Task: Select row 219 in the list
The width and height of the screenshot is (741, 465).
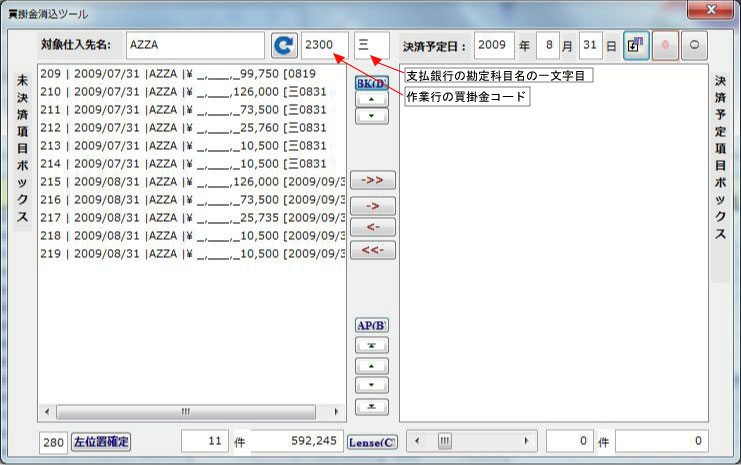Action: pyautogui.click(x=192, y=254)
